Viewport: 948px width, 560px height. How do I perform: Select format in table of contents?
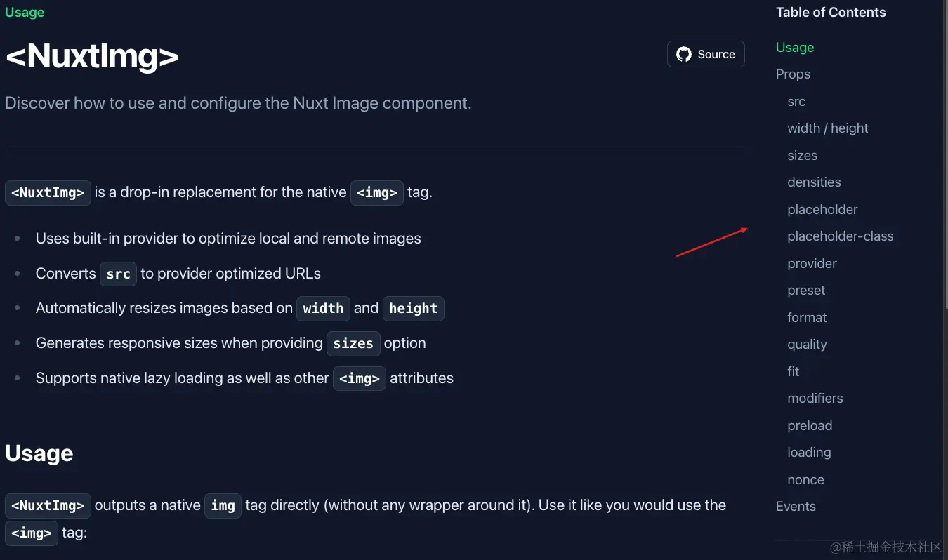pyautogui.click(x=807, y=317)
